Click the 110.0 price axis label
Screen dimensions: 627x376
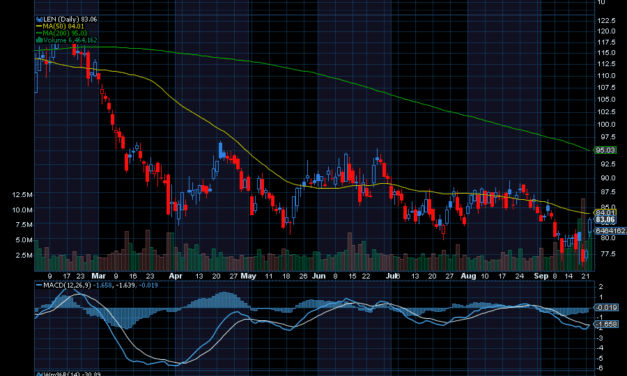(606, 76)
